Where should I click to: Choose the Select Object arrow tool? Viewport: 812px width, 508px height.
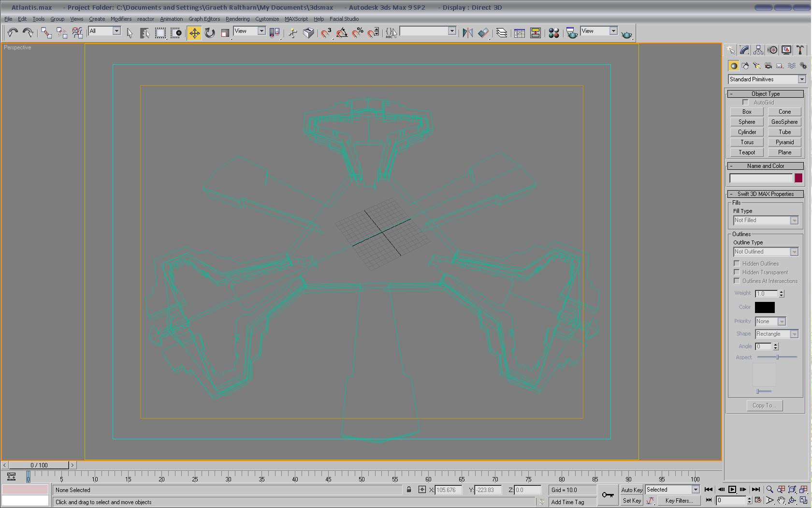[129, 33]
